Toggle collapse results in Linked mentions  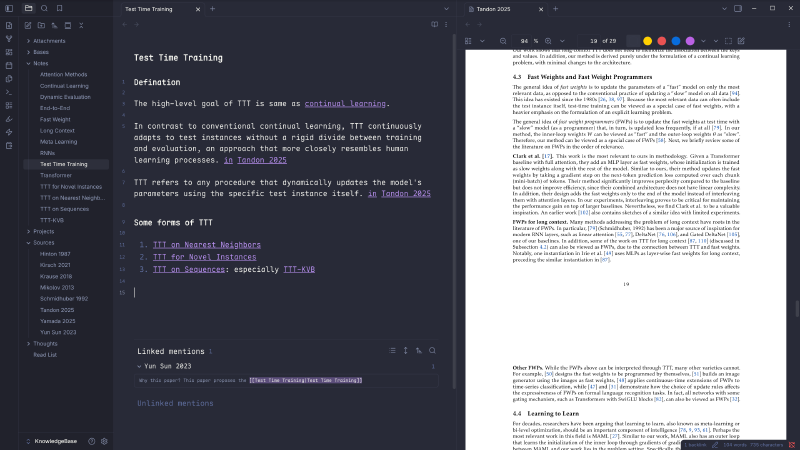point(392,351)
